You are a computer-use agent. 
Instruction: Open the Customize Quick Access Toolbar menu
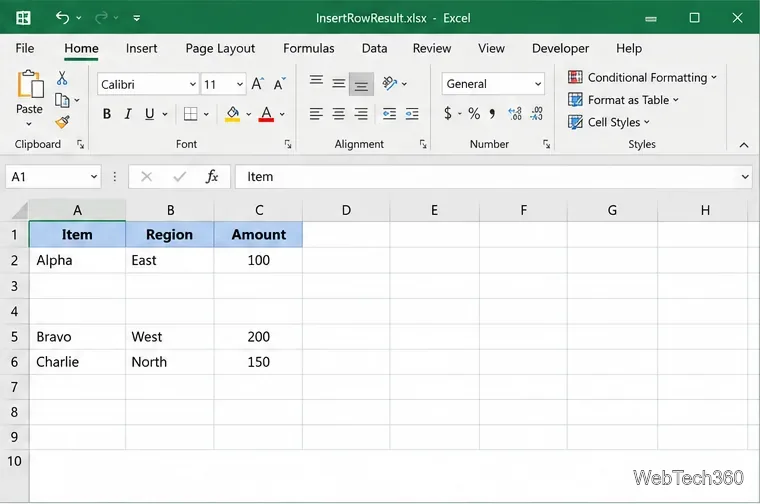(137, 18)
